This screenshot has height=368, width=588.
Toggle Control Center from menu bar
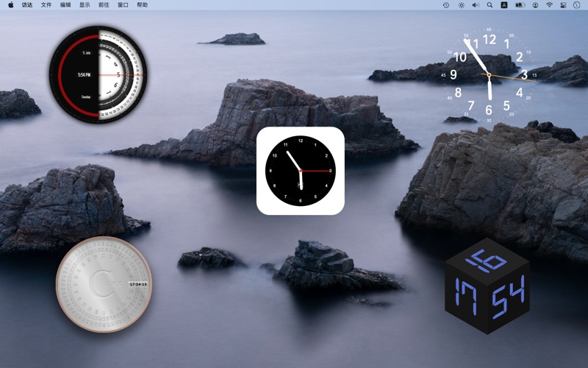pos(564,5)
